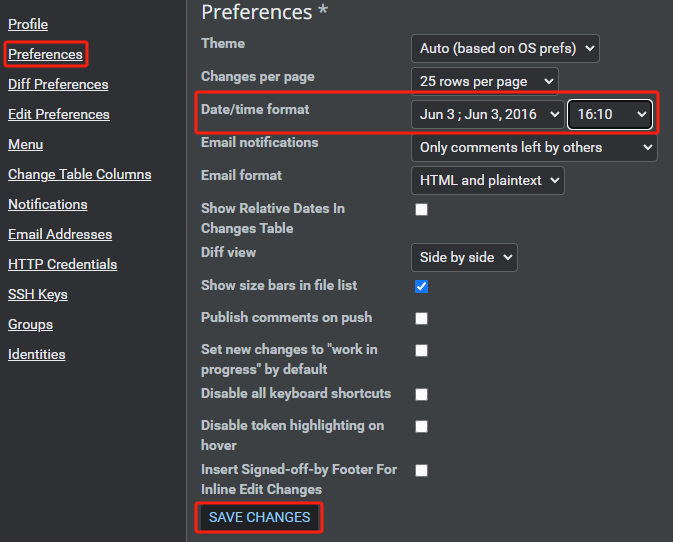This screenshot has height=542, width=673.
Task: Open the Theme dropdown
Action: click(504, 47)
